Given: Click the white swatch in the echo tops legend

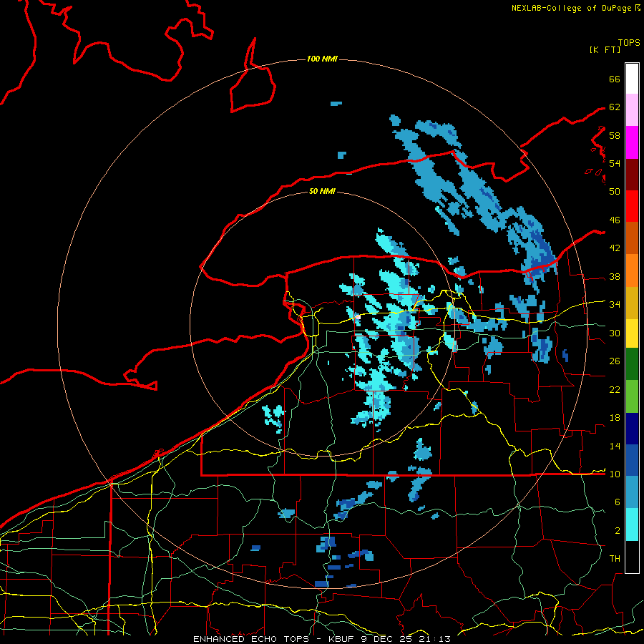Looking at the screenshot, I should [x=632, y=79].
